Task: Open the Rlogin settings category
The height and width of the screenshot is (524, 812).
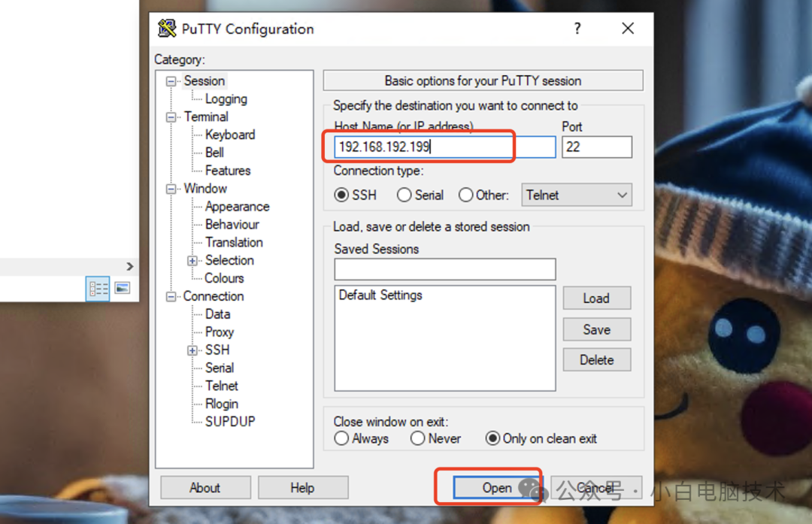Action: pos(222,404)
